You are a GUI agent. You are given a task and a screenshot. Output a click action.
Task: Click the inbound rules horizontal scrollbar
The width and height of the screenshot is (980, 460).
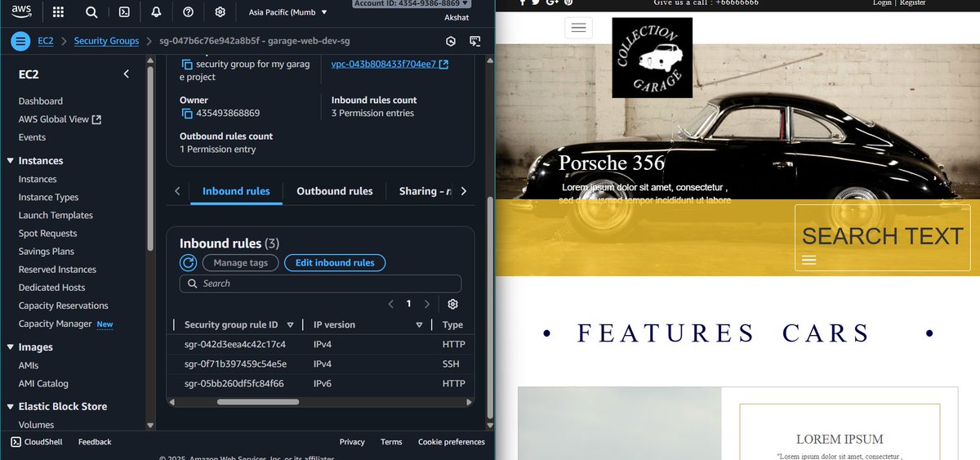click(260, 402)
